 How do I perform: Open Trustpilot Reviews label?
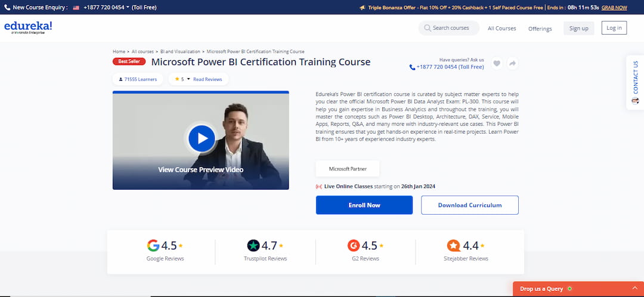[x=265, y=259]
